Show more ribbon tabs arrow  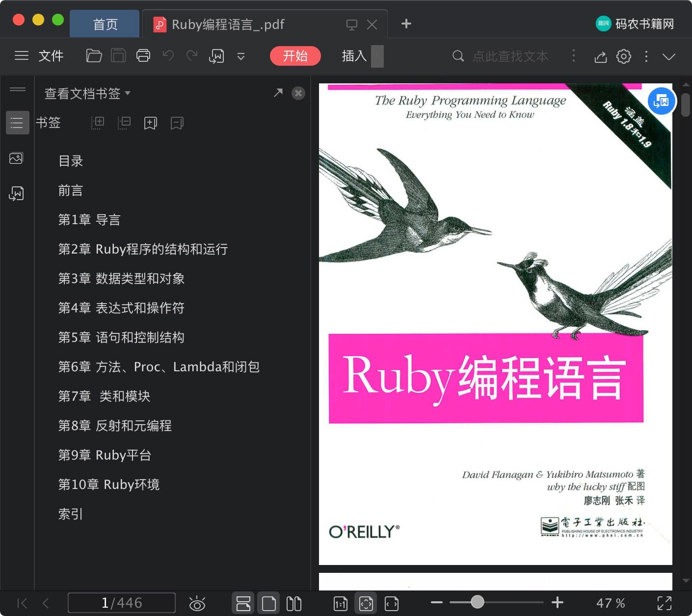(x=377, y=56)
